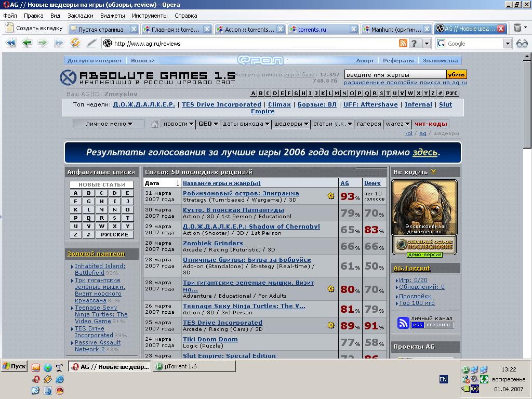Sort reviews by the Дата column
The height and width of the screenshot is (399, 532).
point(162,183)
